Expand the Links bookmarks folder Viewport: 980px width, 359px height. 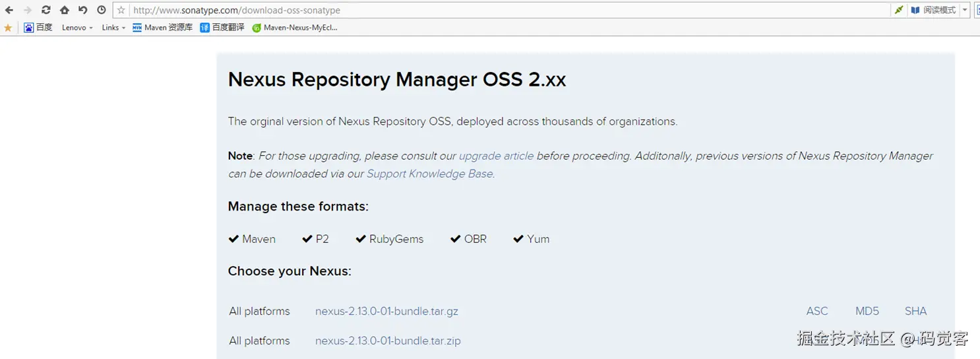113,28
